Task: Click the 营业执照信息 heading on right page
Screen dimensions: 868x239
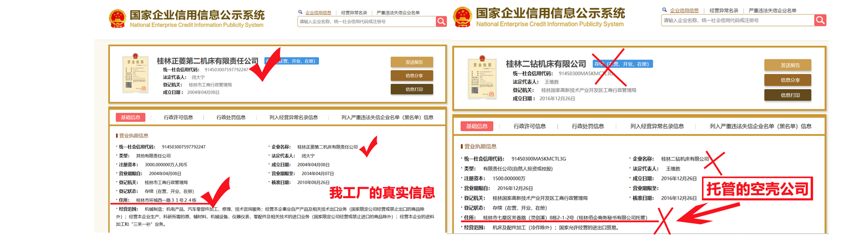Action: pyautogui.click(x=480, y=146)
